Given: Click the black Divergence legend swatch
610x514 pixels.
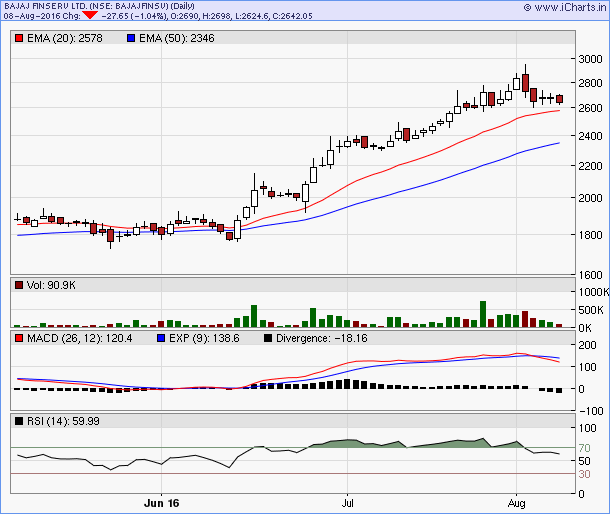Looking at the screenshot, I should (268, 338).
